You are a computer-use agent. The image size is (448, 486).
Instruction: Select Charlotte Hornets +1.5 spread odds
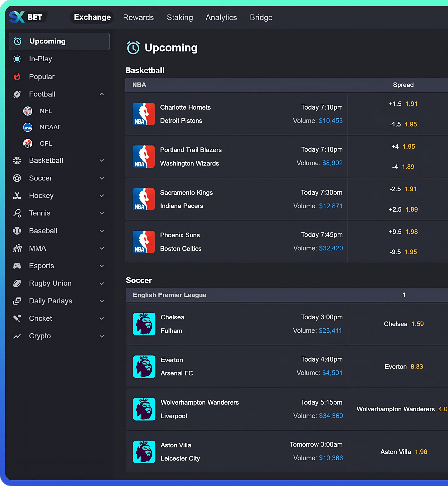403,104
